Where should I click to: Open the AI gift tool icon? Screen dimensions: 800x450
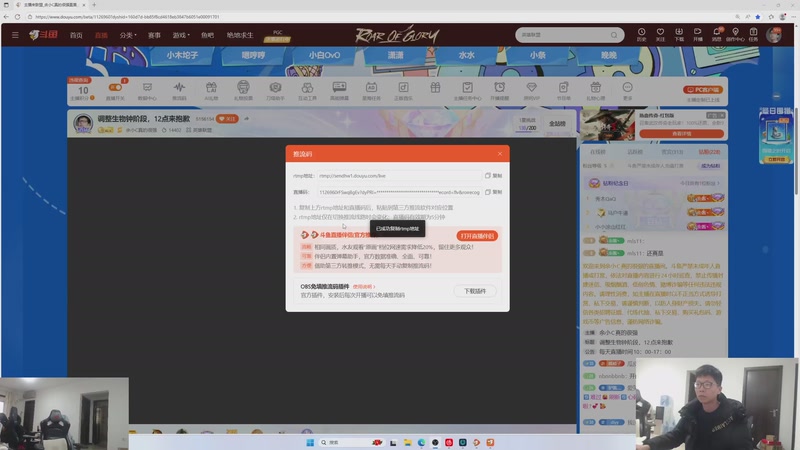coord(211,90)
